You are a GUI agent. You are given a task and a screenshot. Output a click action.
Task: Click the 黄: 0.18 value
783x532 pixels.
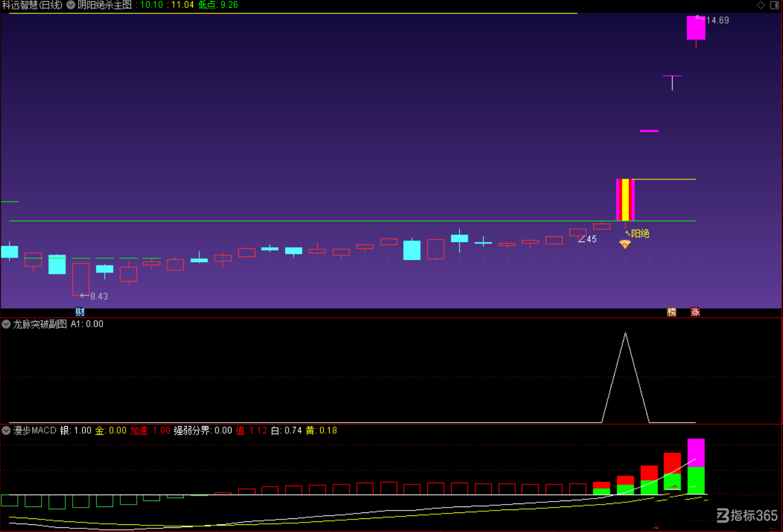(321, 430)
